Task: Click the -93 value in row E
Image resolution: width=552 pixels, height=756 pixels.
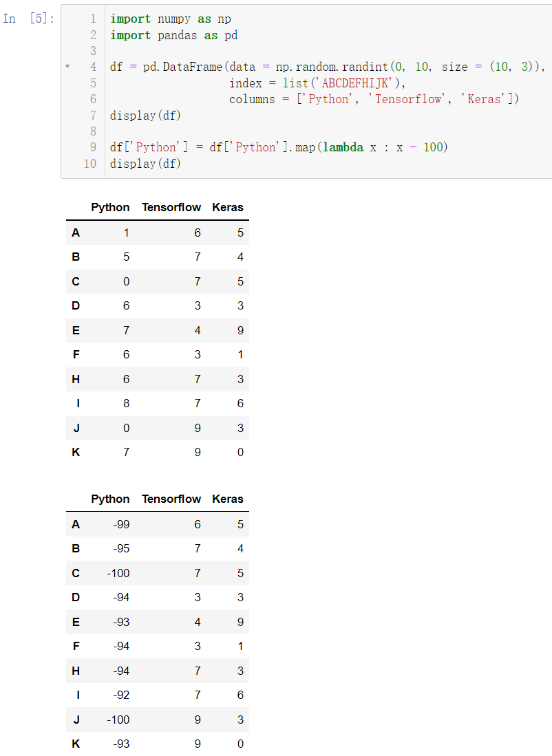Action: [121, 622]
